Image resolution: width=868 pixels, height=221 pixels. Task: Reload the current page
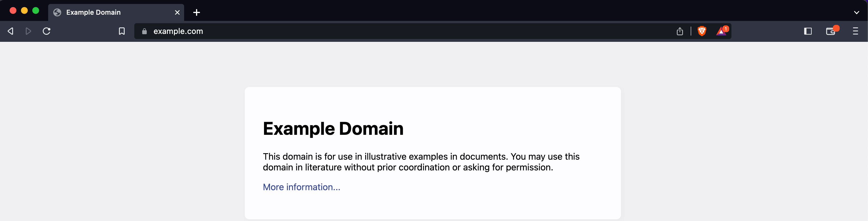(x=46, y=31)
